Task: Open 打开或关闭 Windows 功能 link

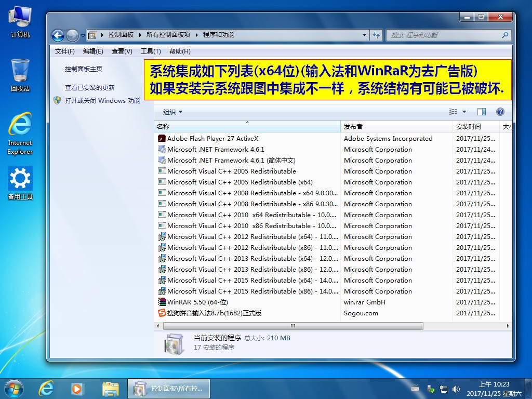Action: tap(102, 100)
